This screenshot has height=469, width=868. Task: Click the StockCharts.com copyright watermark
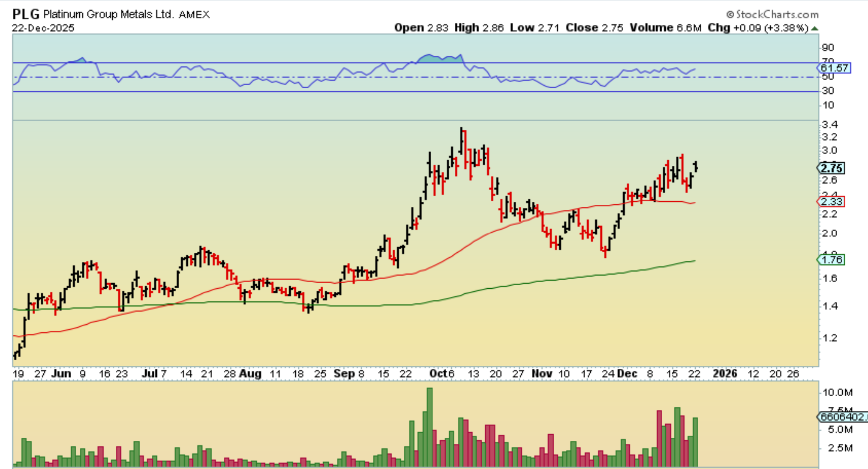(x=772, y=14)
